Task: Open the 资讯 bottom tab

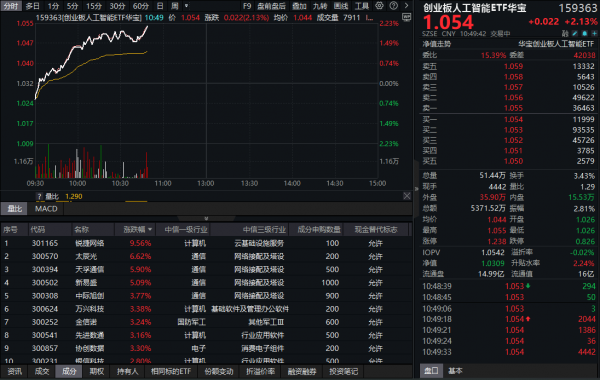Action: [15, 371]
